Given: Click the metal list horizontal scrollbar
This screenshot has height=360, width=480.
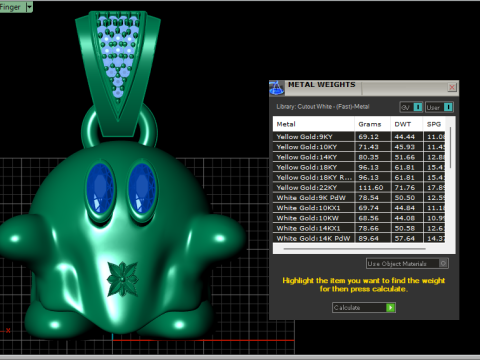Looking at the screenshot, I should click(x=354, y=249).
